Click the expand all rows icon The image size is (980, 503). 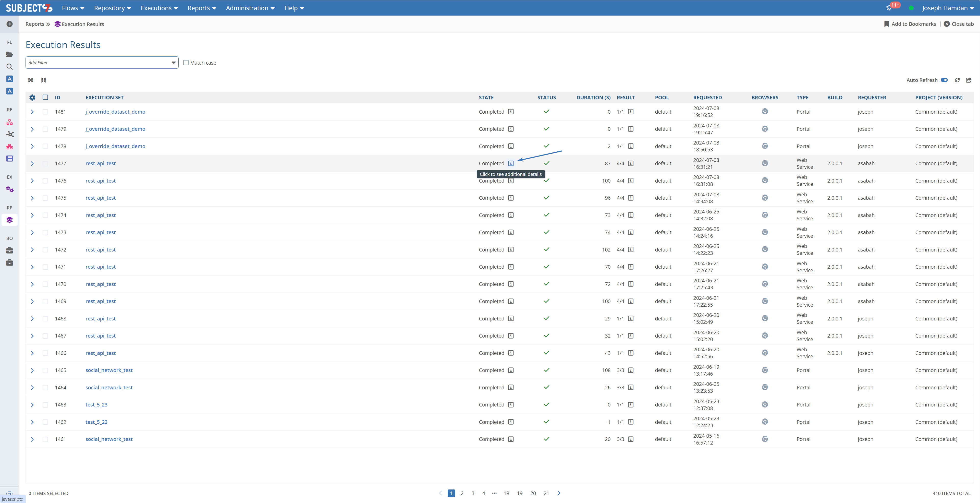[x=31, y=80]
